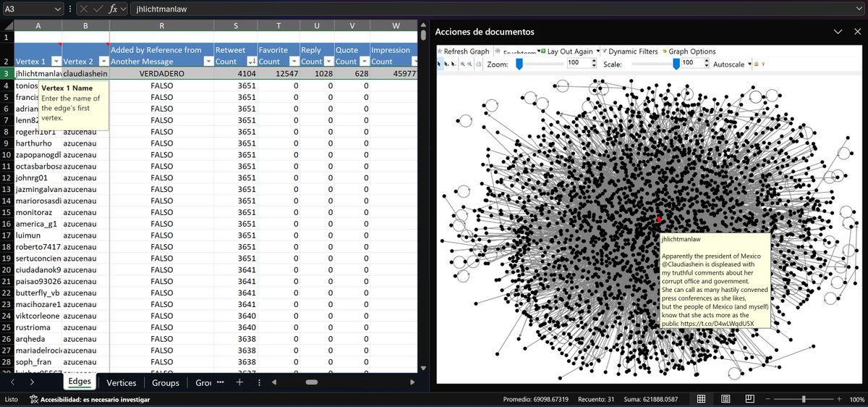The image size is (868, 407).
Task: Click the 100% zoom level in status bar
Action: [857, 400]
